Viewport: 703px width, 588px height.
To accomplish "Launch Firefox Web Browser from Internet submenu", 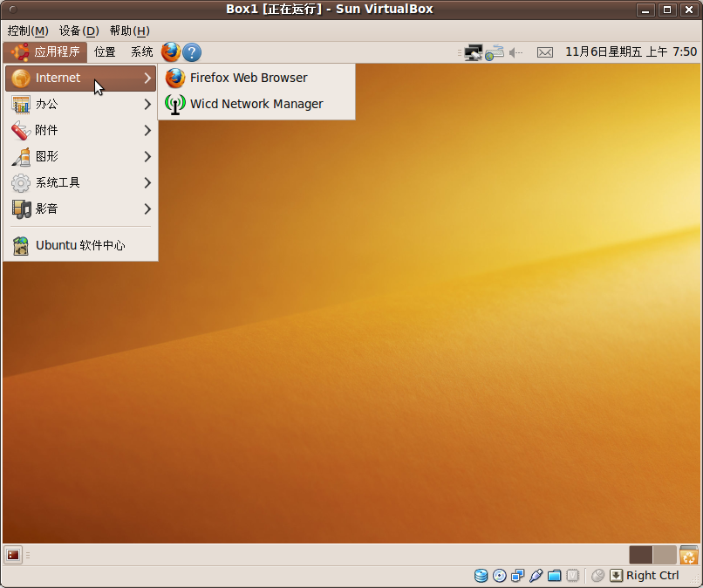I will click(256, 78).
